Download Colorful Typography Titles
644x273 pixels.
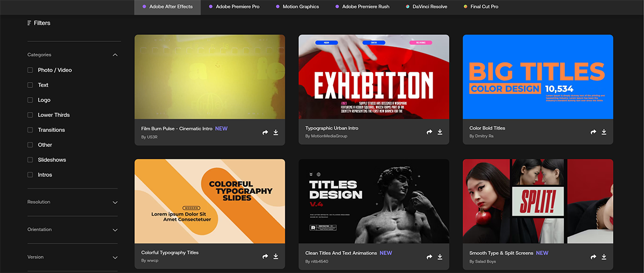point(276,256)
